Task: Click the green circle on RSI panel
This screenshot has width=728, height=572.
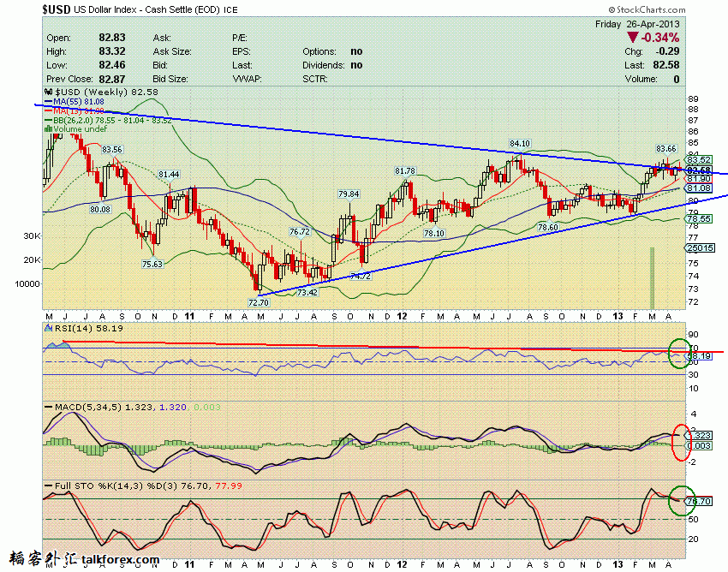Action: [677, 352]
